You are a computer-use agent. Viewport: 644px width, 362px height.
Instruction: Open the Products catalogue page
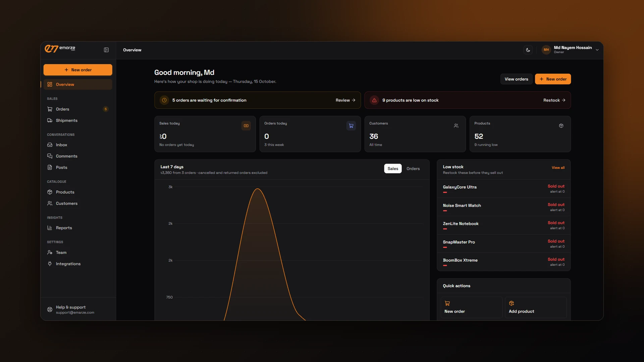[x=78, y=192]
